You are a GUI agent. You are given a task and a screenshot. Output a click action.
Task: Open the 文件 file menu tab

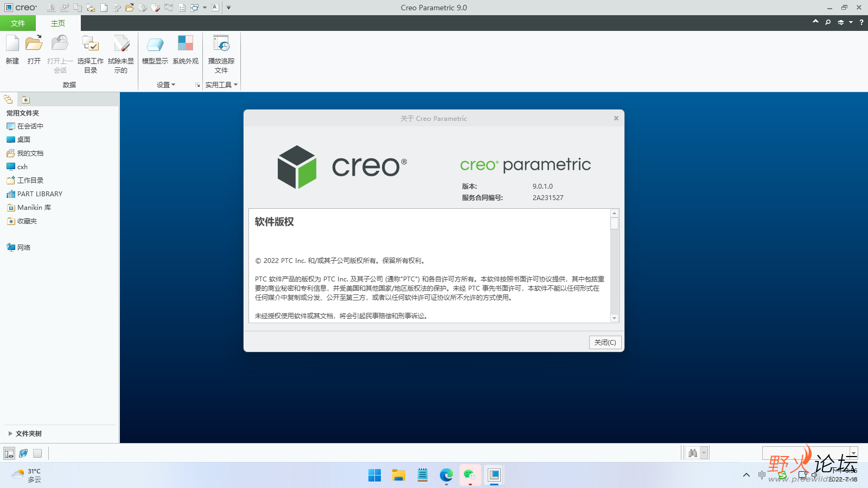click(x=18, y=23)
